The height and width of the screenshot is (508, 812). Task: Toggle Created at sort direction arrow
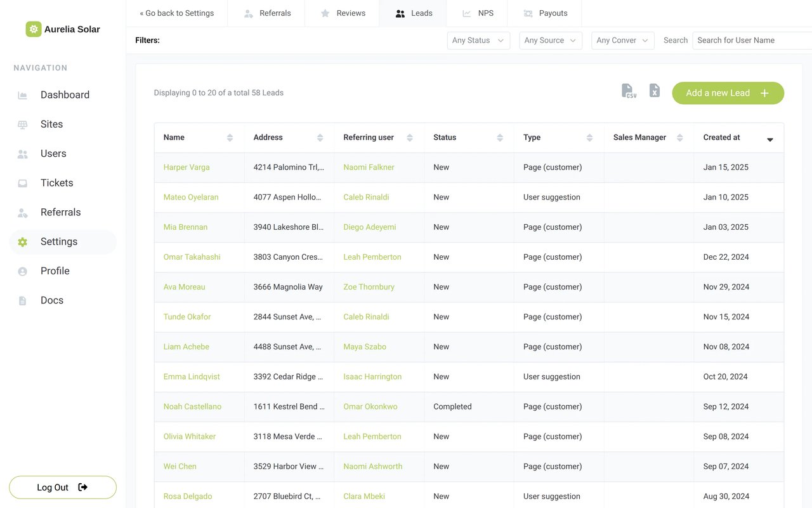[770, 140]
